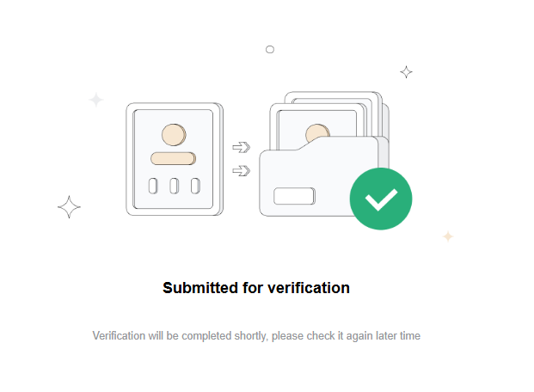Screen dimensions: 534x392
Task: Click the documents stacked behind the folder
Action: coord(328,116)
